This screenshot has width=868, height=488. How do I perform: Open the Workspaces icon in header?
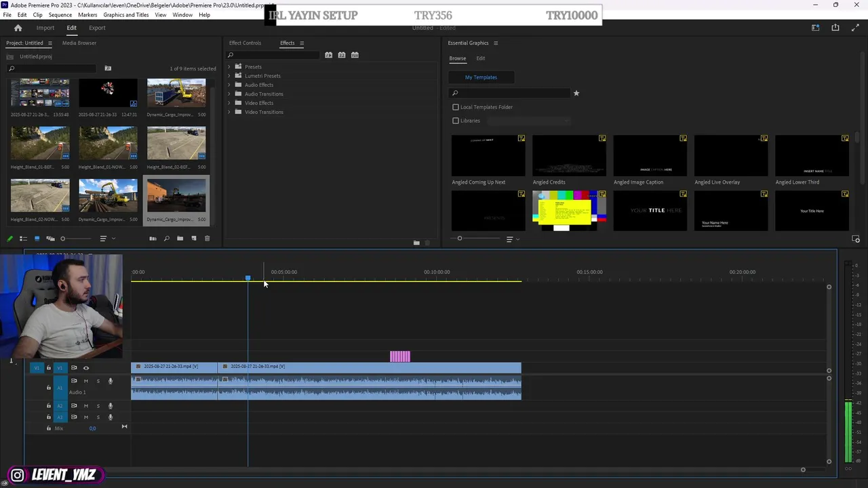(816, 28)
